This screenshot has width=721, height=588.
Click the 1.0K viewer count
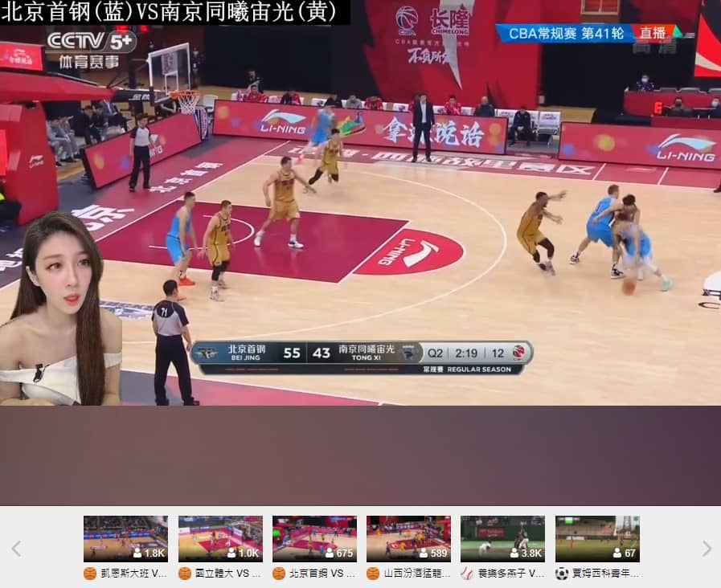244,553
